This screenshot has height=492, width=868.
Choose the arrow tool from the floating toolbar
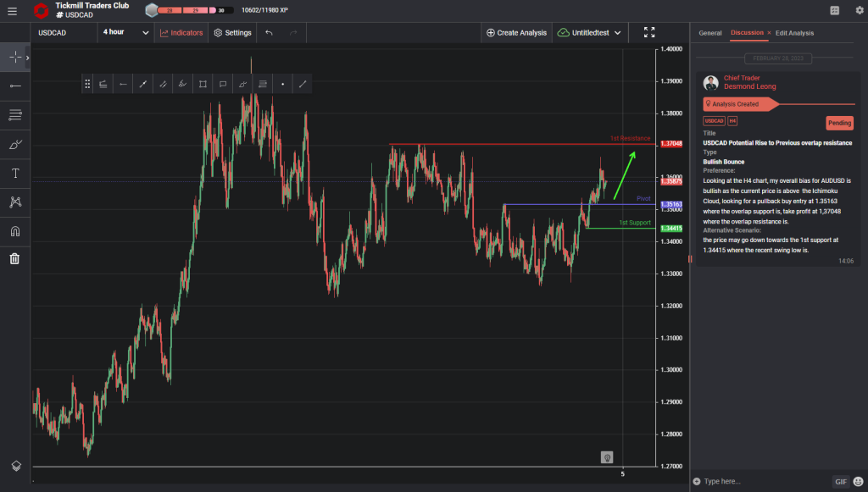[123, 83]
